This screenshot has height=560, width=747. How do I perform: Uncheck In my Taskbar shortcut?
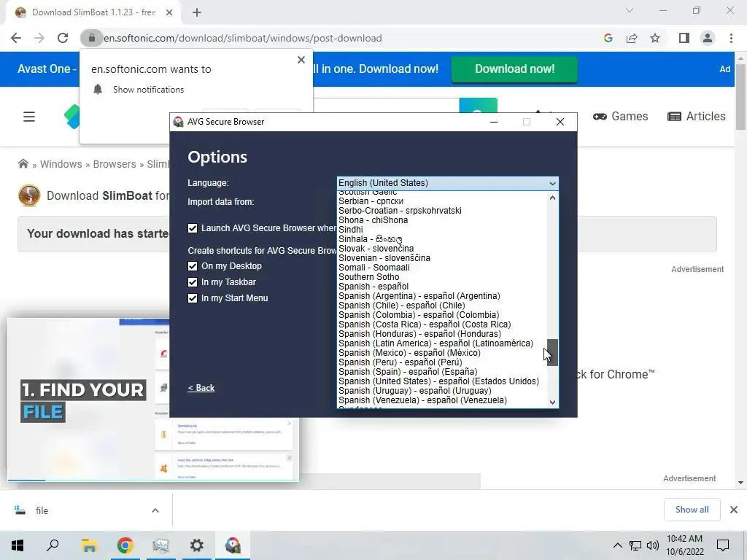click(x=193, y=282)
